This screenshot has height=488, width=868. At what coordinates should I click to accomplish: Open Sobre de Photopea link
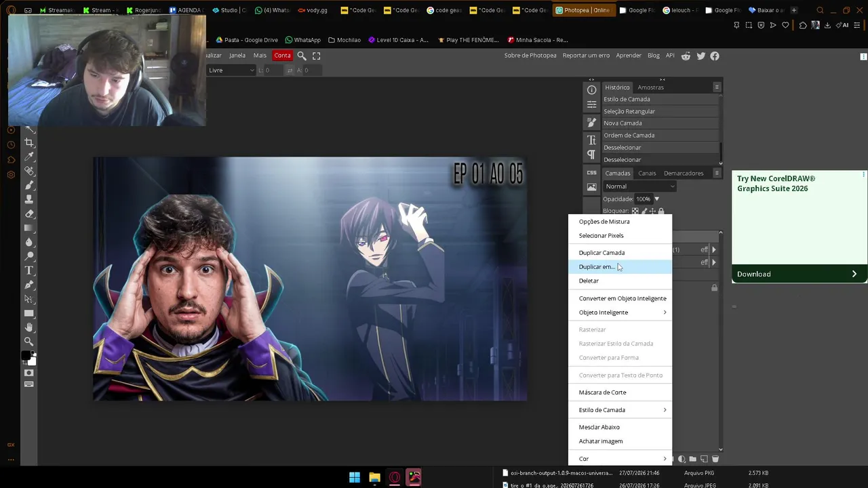coord(530,56)
